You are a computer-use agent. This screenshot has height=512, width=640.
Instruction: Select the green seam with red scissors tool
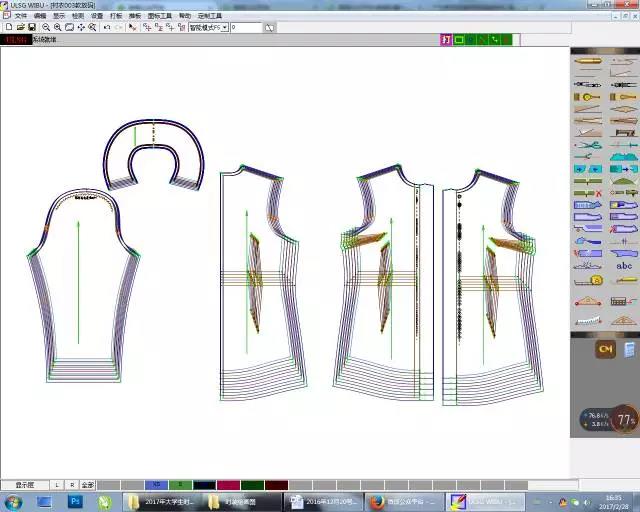(x=588, y=193)
